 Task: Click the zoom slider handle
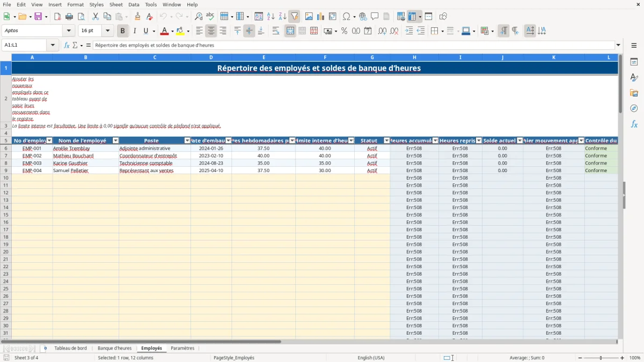[x=601, y=358]
